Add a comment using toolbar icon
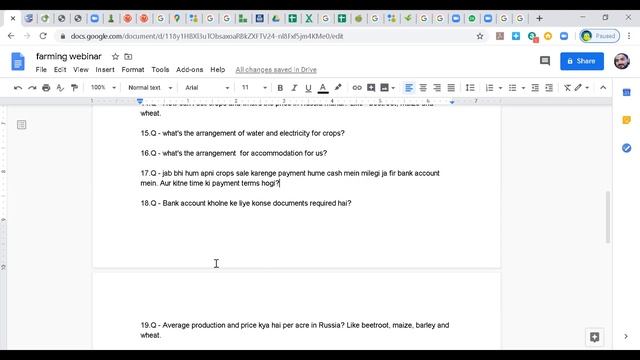 (371, 88)
